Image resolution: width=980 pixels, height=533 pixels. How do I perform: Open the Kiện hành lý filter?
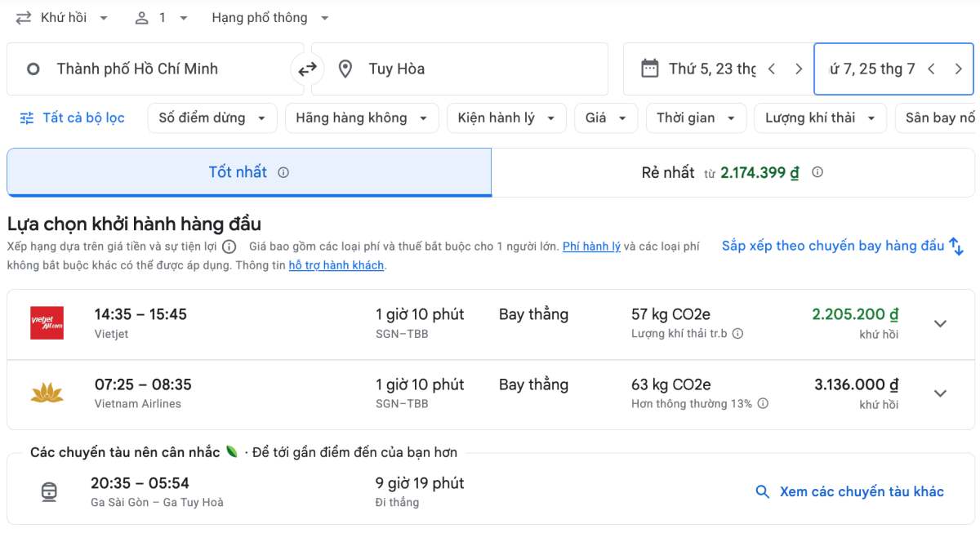pos(506,118)
